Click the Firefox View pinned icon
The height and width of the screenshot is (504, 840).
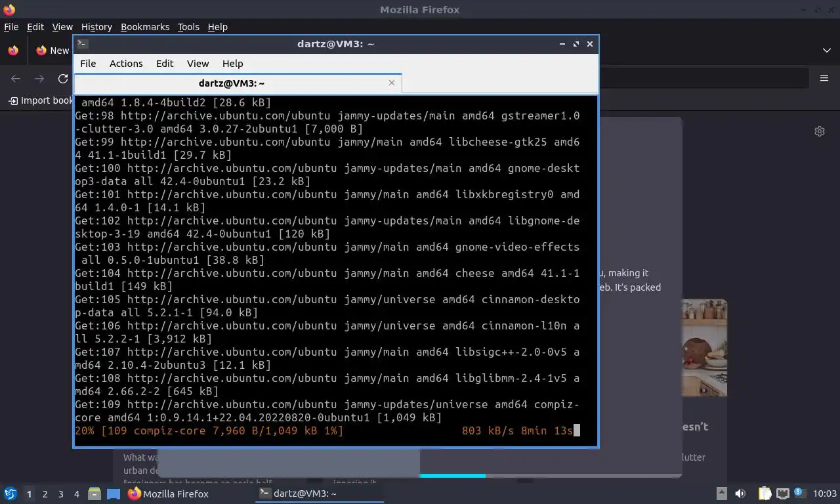[x=13, y=51]
